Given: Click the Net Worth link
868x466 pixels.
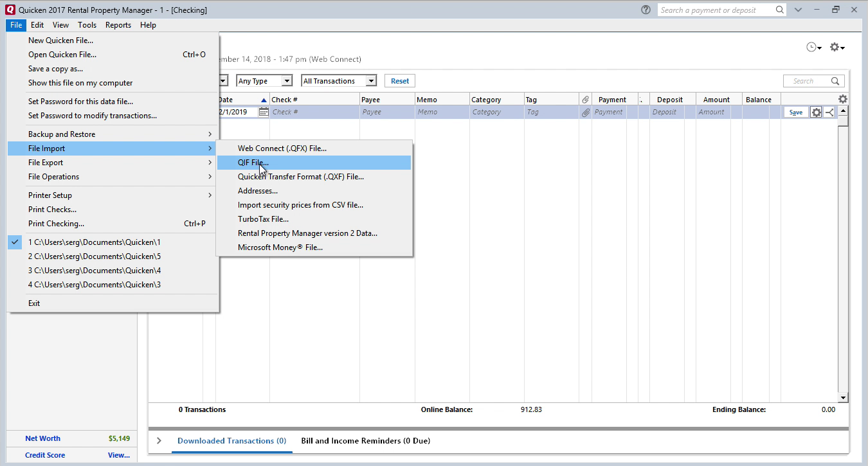Looking at the screenshot, I should 42,438.
